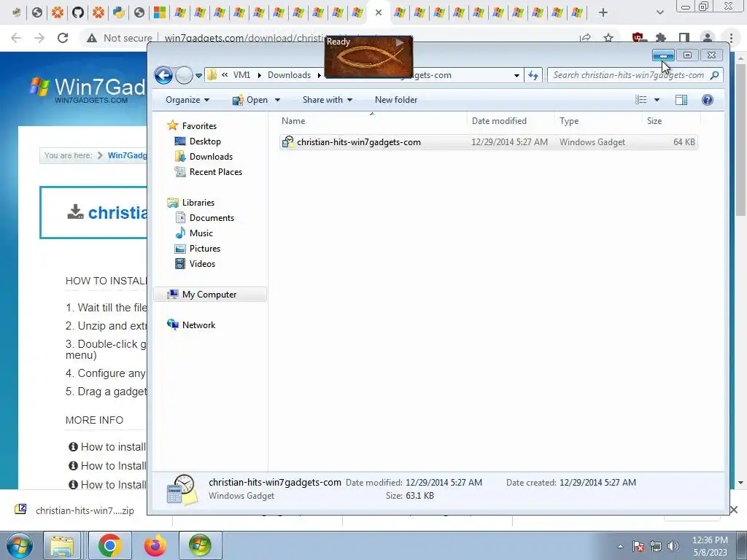Click the Explorer back navigation arrow
Viewport: 747px width, 560px height.
pos(163,75)
